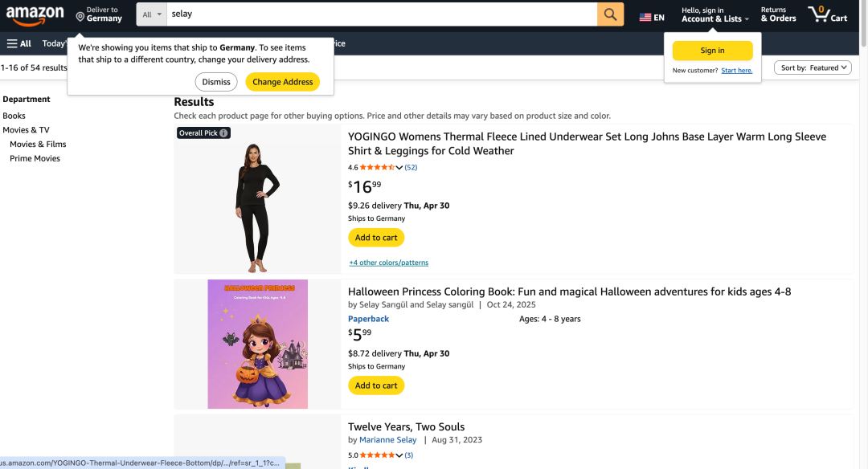Click the orange search magnifier button

click(x=610, y=14)
